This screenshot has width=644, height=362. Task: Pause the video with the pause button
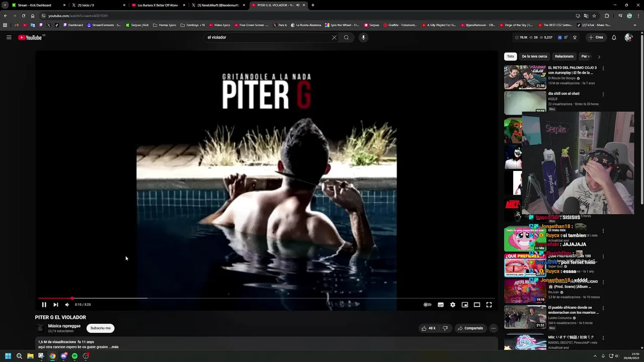pos(44,305)
